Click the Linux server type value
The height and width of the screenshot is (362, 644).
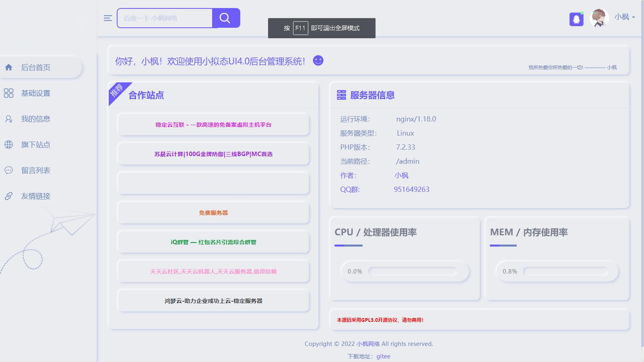(x=405, y=133)
